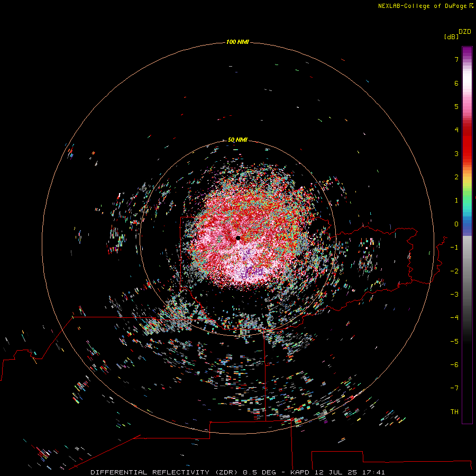
Task: Click legend value -1 on color scale
Action: click(454, 248)
